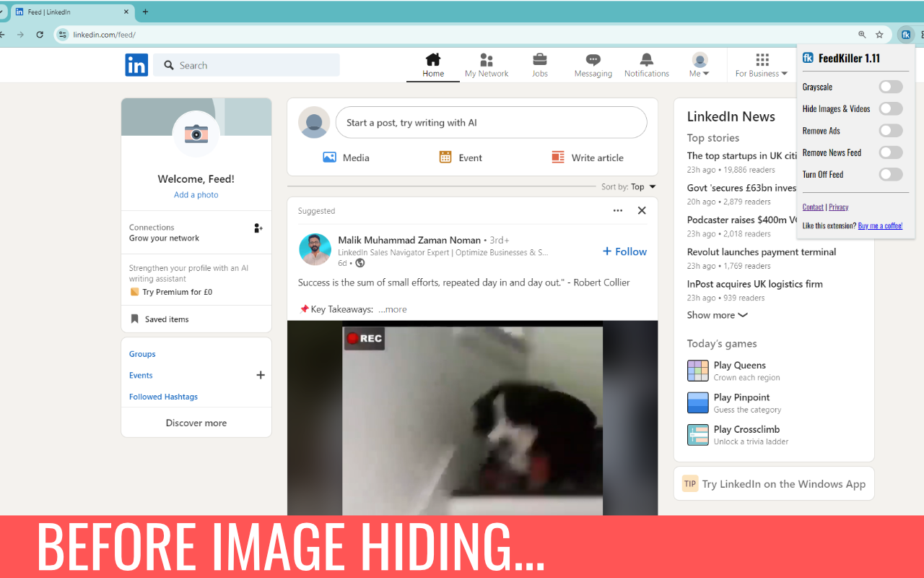Click the LinkedIn search field
Image resolution: width=924 pixels, height=578 pixels.
coord(246,65)
